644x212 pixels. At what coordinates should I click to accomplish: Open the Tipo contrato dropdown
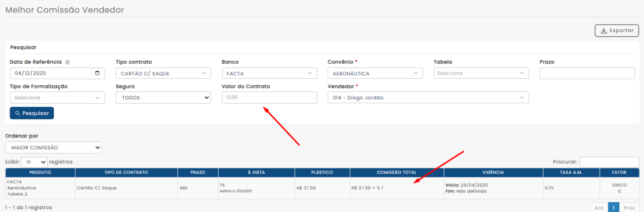(163, 74)
